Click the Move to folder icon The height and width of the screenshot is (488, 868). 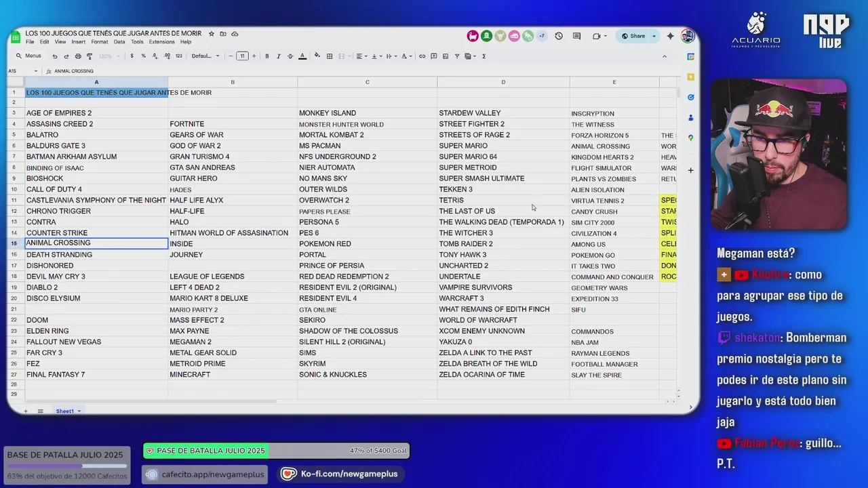click(x=223, y=34)
